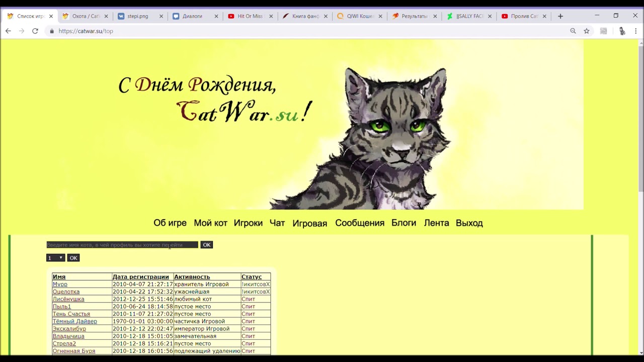Click the extension icon beside the star
This screenshot has height=362, width=644.
click(604, 31)
